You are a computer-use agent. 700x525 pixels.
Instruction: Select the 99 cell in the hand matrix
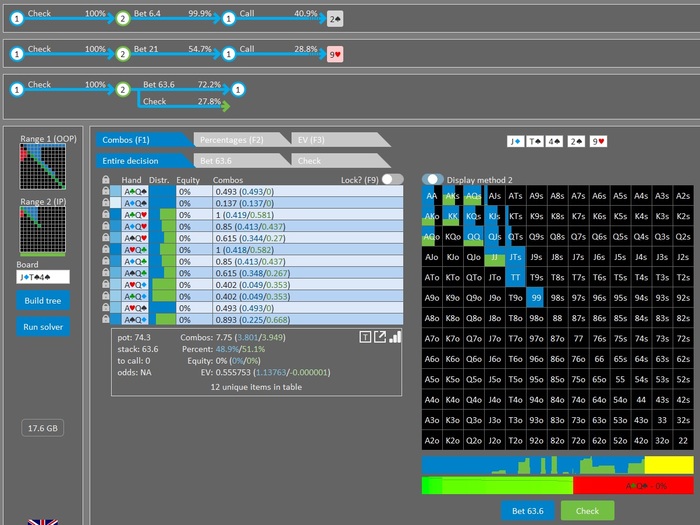536,297
